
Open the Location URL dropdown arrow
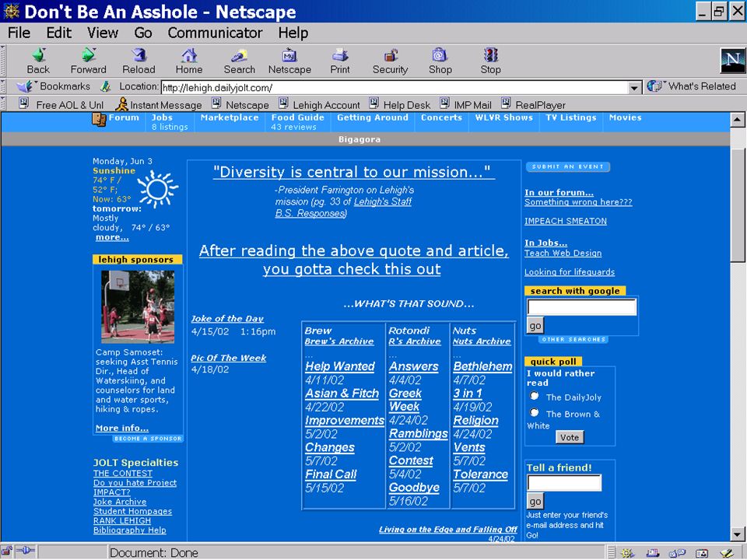[x=633, y=88]
